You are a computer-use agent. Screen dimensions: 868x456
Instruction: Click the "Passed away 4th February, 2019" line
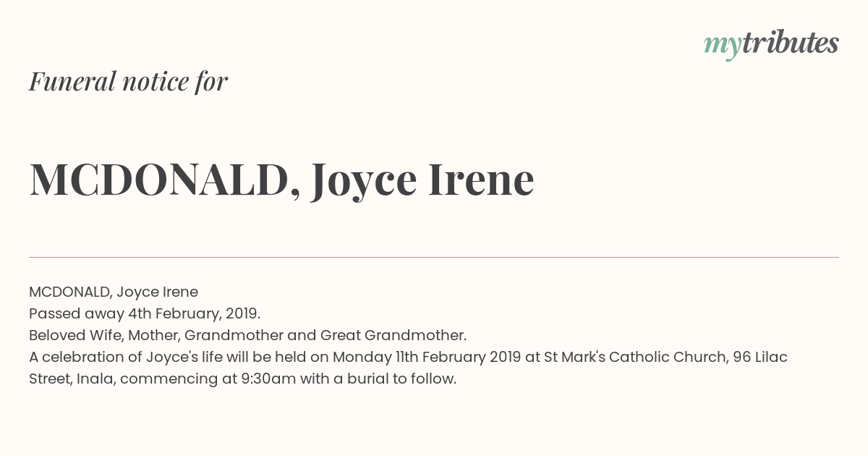145,314
